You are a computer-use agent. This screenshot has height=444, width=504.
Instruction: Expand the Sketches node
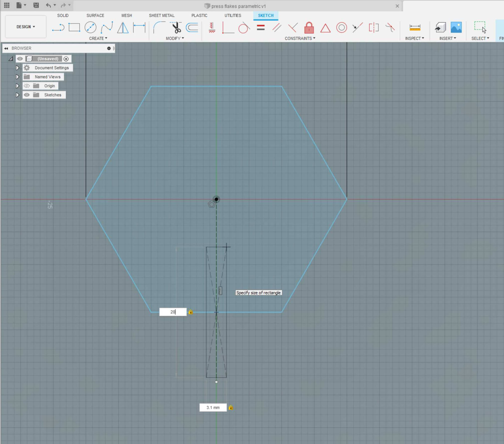click(17, 95)
